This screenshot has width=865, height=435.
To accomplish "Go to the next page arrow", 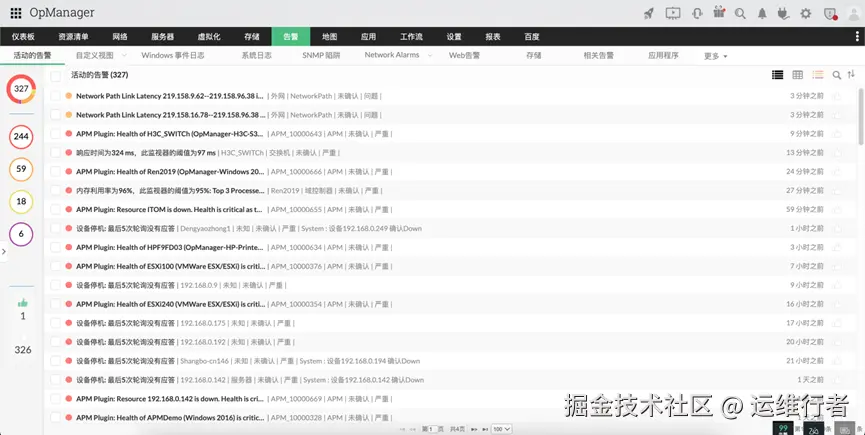I will click(x=476, y=429).
